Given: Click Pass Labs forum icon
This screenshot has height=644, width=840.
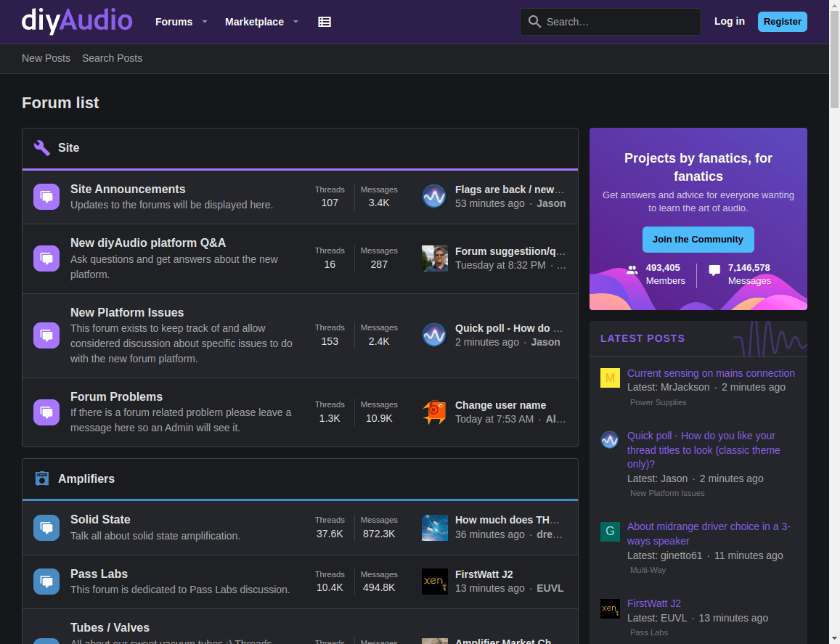Looking at the screenshot, I should [x=46, y=582].
